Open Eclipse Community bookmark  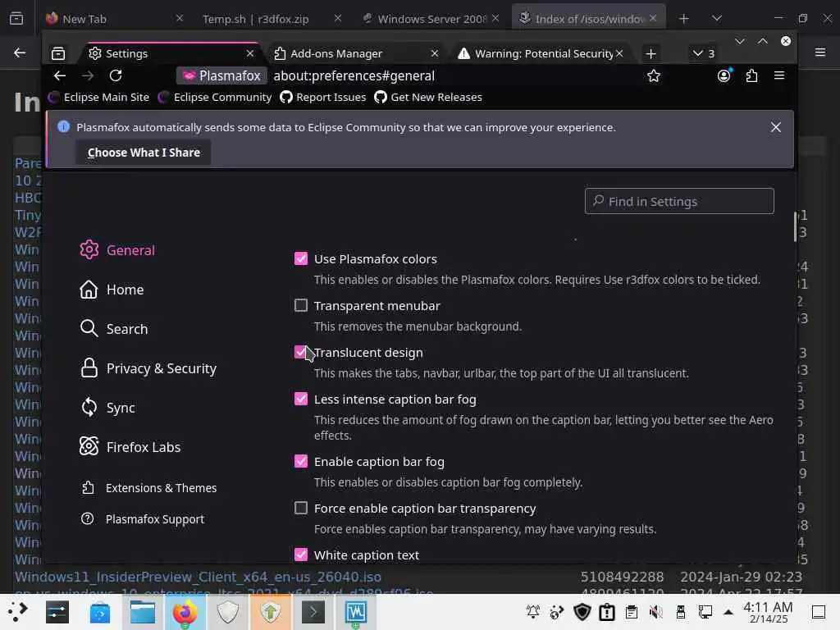click(215, 97)
